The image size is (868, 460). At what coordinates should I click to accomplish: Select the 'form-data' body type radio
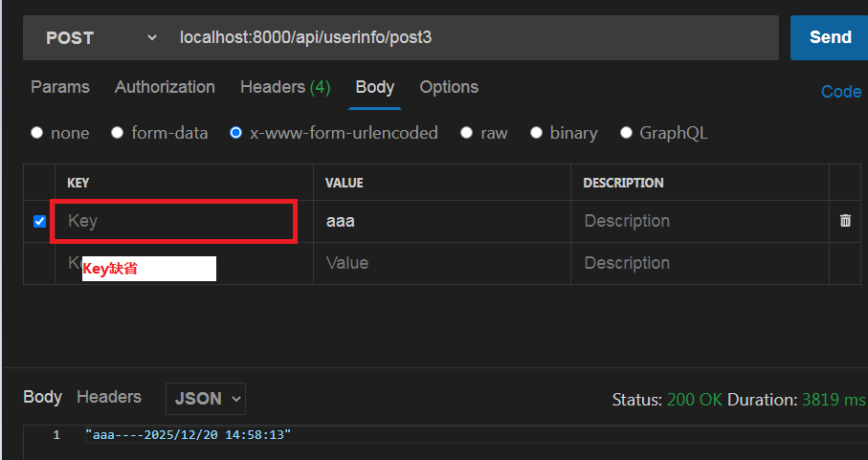point(117,133)
